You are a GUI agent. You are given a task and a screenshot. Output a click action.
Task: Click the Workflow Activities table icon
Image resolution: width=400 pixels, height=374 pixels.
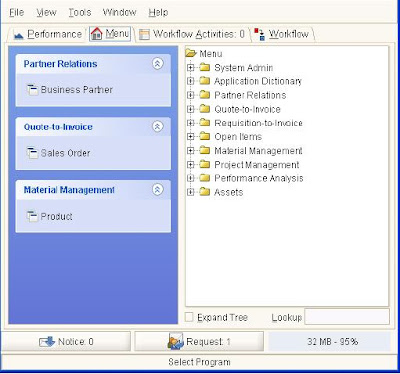pyautogui.click(x=144, y=35)
